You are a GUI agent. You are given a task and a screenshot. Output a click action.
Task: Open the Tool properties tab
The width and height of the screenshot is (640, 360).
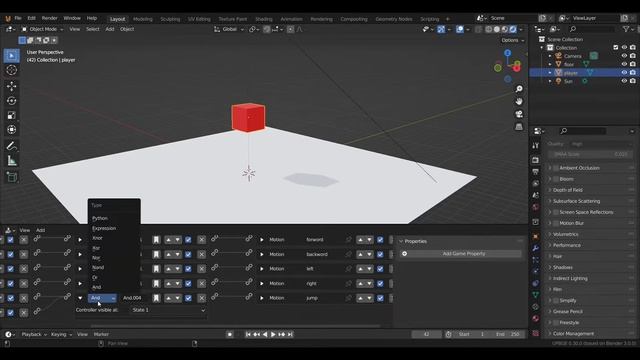point(536,145)
